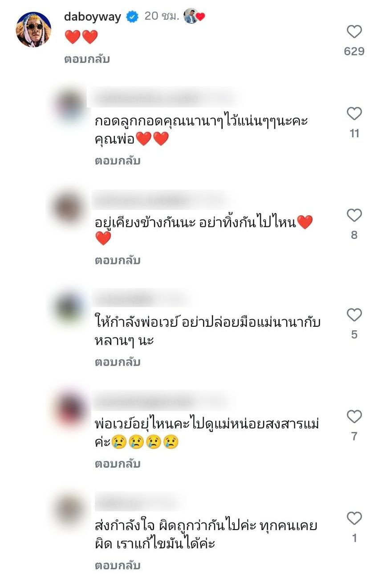Like the comment with 11 likes
This screenshot has height=588, width=382.
tap(354, 114)
